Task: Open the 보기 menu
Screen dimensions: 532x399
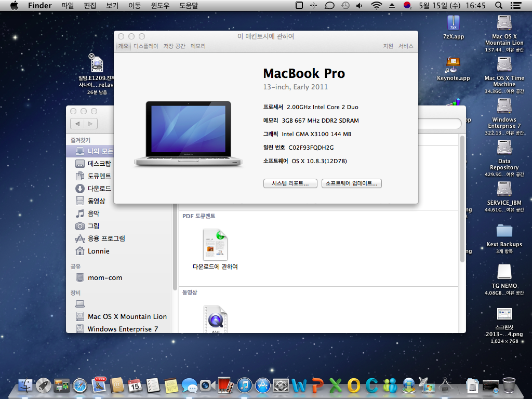Action: 112,5
